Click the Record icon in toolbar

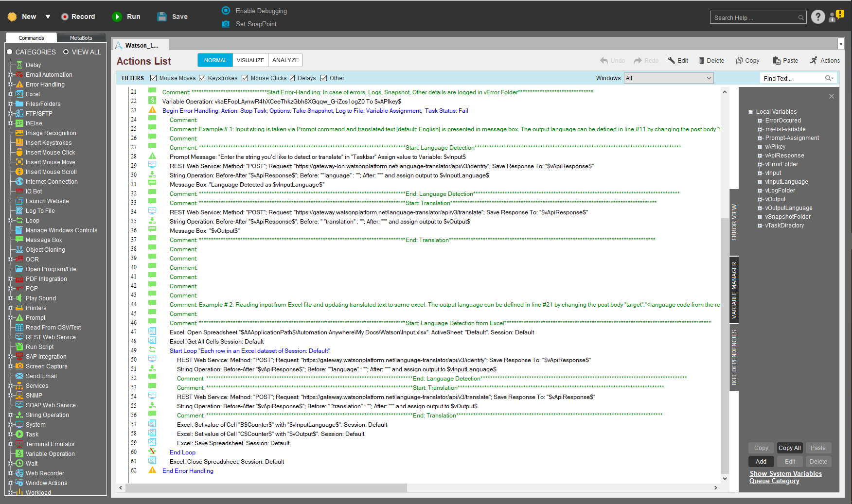(x=65, y=17)
